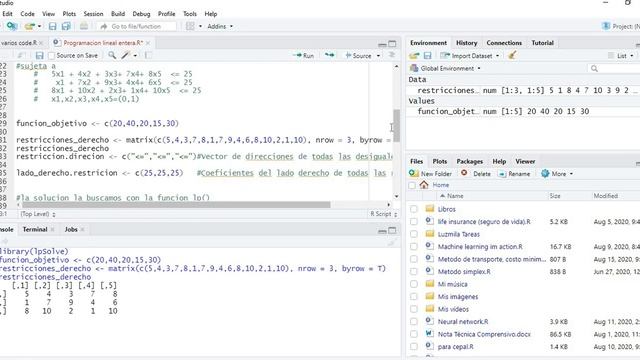Open the Code menu
640x360 pixels.
click(27, 13)
